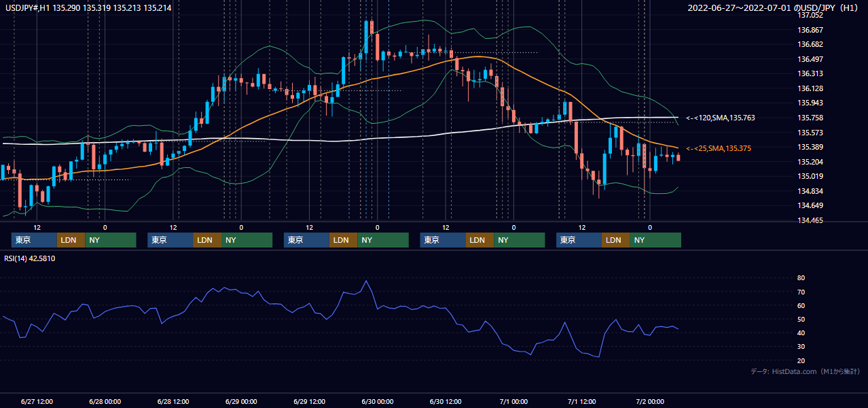Click price axis value 135.943
This screenshot has width=868, height=408.
pyautogui.click(x=810, y=103)
